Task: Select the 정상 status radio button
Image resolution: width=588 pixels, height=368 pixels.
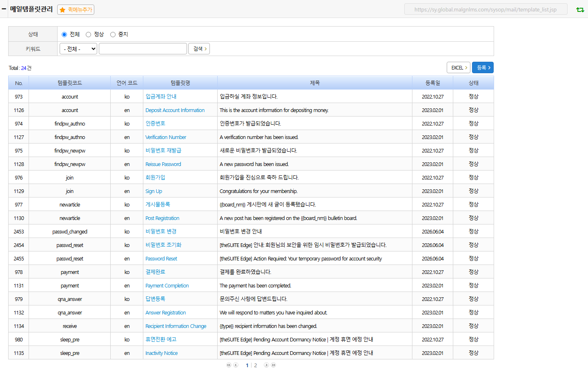Action: [x=88, y=34]
